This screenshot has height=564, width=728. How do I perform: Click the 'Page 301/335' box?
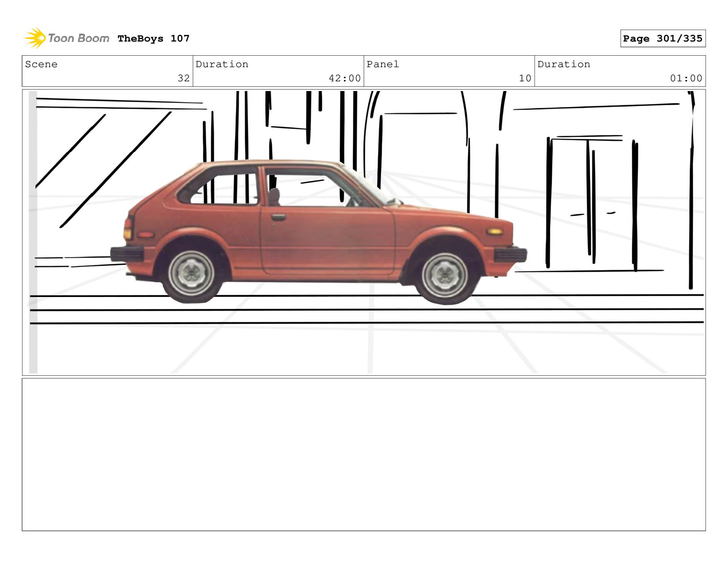pyautogui.click(x=663, y=38)
